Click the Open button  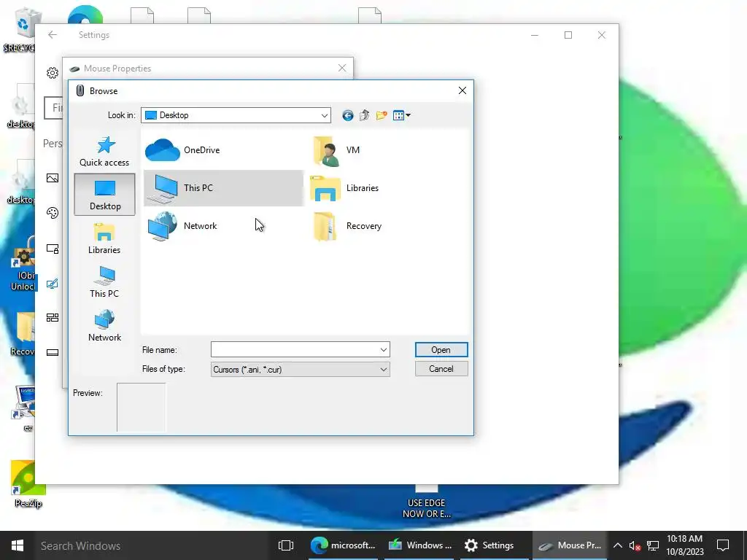pos(441,350)
